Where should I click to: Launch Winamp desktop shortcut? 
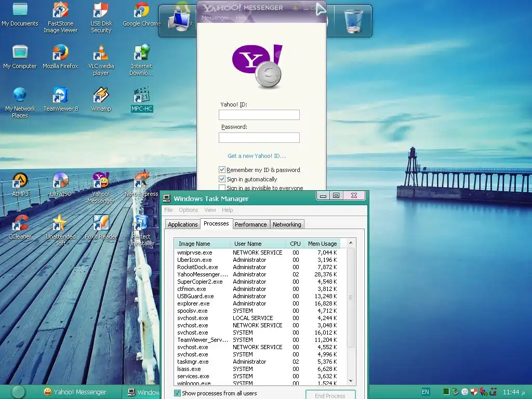coord(101,99)
